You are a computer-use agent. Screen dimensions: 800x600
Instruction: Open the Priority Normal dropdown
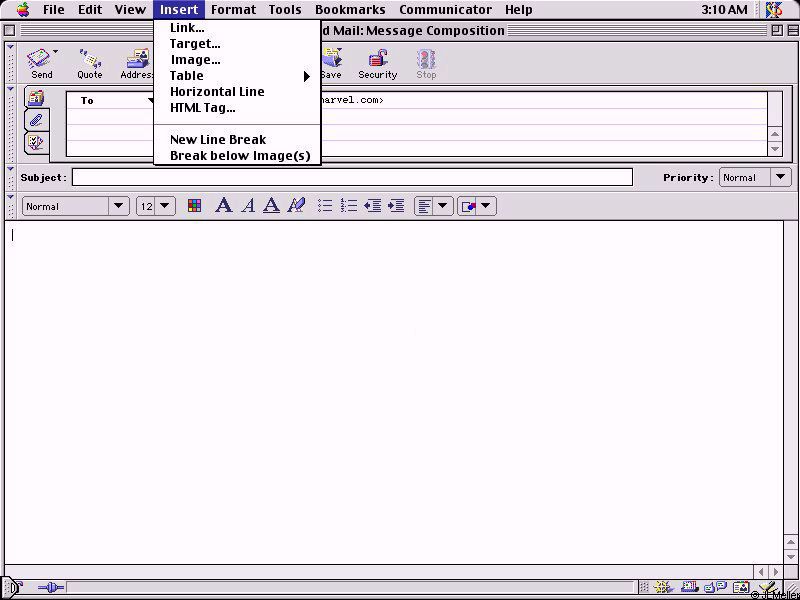click(755, 178)
